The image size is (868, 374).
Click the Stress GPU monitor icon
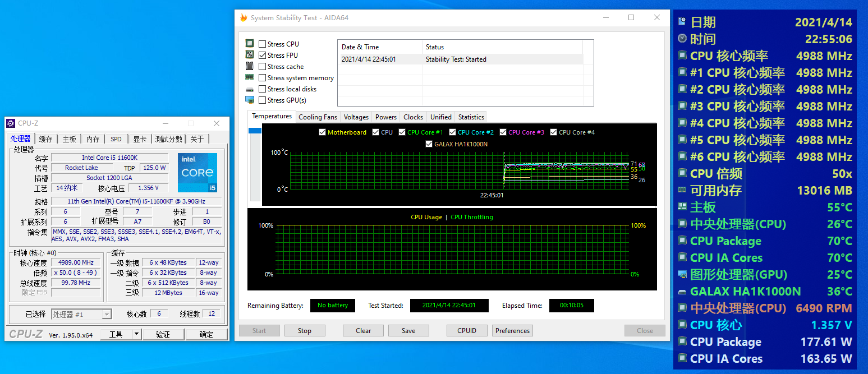pyautogui.click(x=250, y=100)
